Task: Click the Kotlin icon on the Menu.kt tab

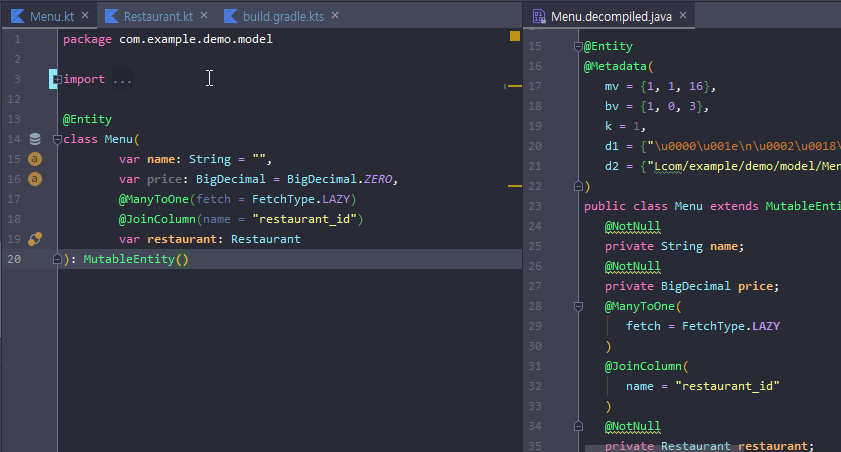Action: [18, 16]
